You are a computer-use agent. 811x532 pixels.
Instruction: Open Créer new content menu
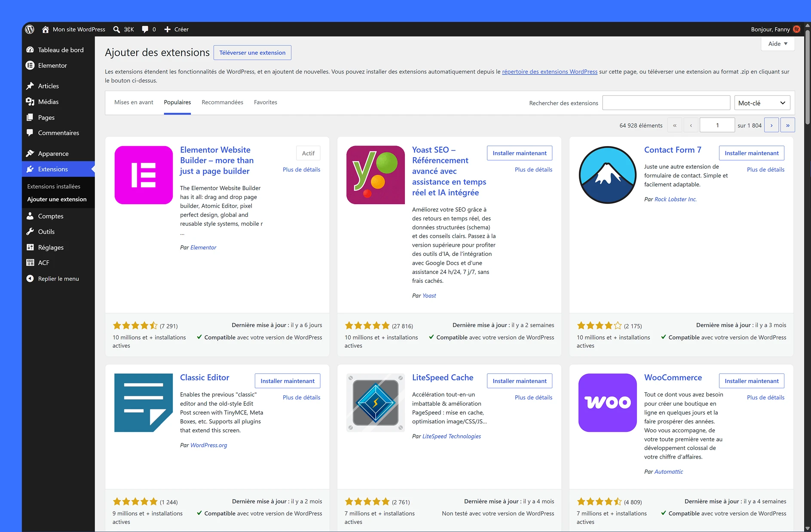(x=177, y=29)
